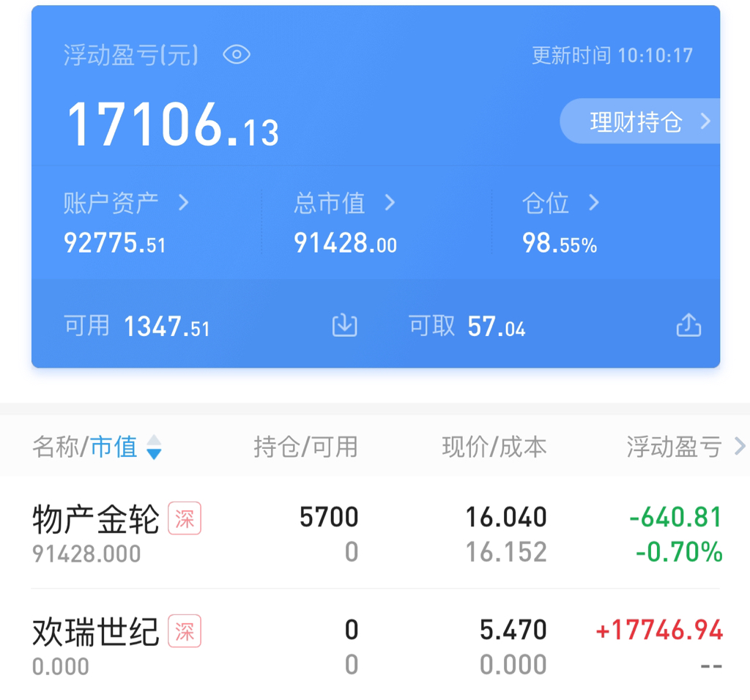750x700 pixels.
Task: Click the -0.70% loss percentage
Action: [x=679, y=552]
